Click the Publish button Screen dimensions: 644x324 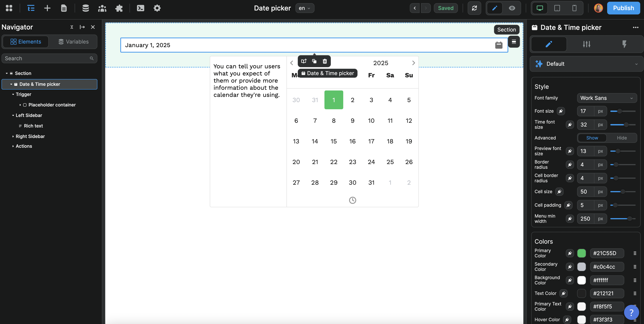coord(624,8)
